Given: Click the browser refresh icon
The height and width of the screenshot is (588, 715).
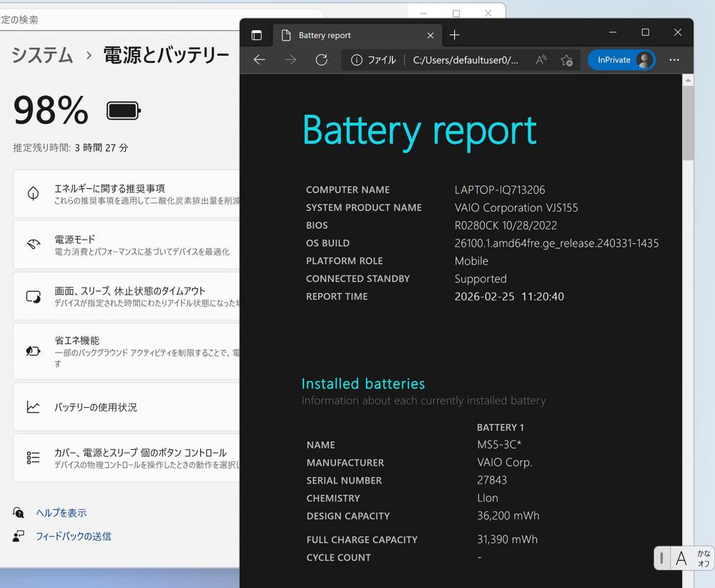Looking at the screenshot, I should coord(322,60).
